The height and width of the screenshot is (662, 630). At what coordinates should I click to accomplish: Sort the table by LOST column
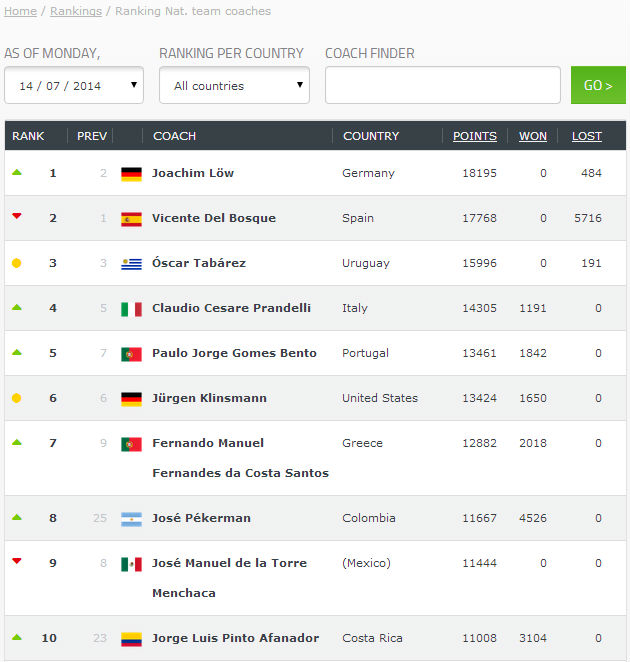586,136
